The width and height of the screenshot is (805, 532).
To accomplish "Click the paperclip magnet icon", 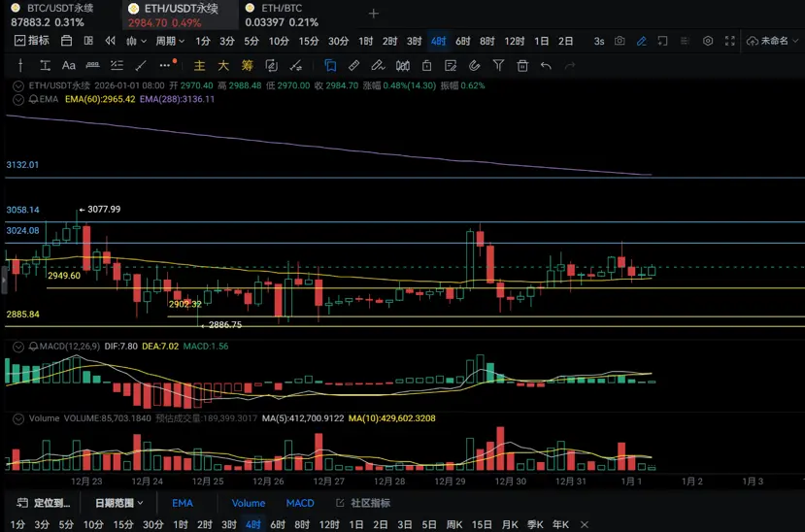I will coord(475,65).
